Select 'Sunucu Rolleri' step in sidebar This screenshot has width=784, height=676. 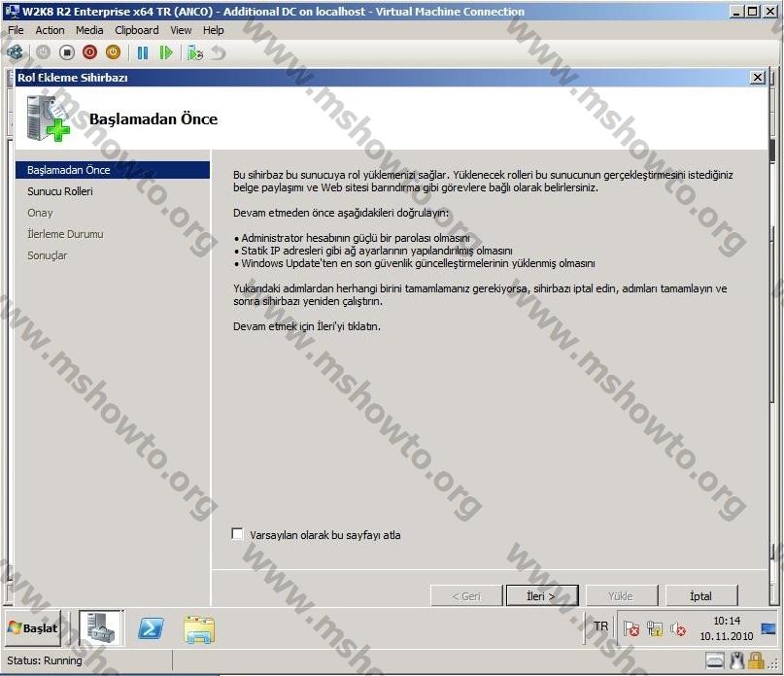tap(60, 191)
